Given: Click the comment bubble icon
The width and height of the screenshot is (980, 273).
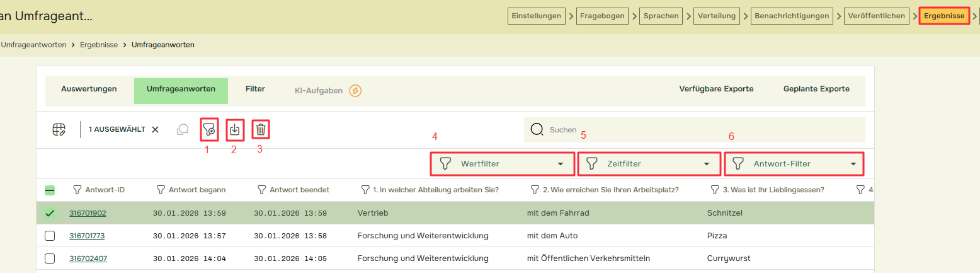Looking at the screenshot, I should tap(183, 129).
